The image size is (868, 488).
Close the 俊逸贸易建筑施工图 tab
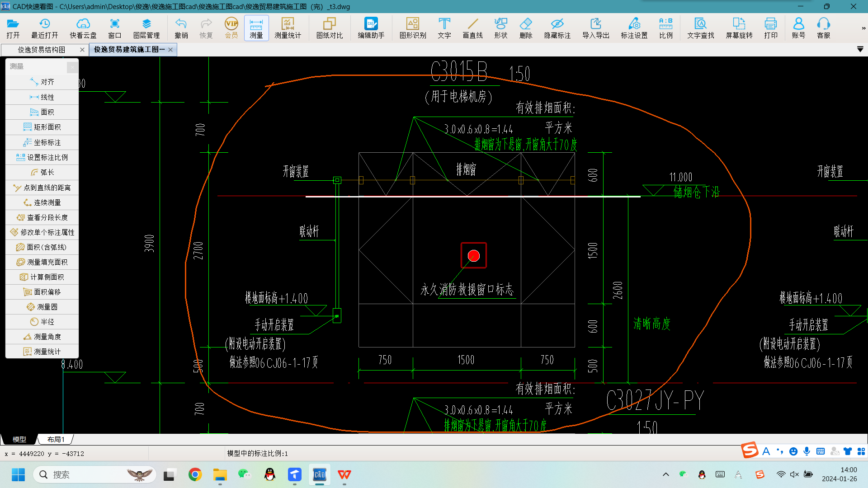click(170, 50)
